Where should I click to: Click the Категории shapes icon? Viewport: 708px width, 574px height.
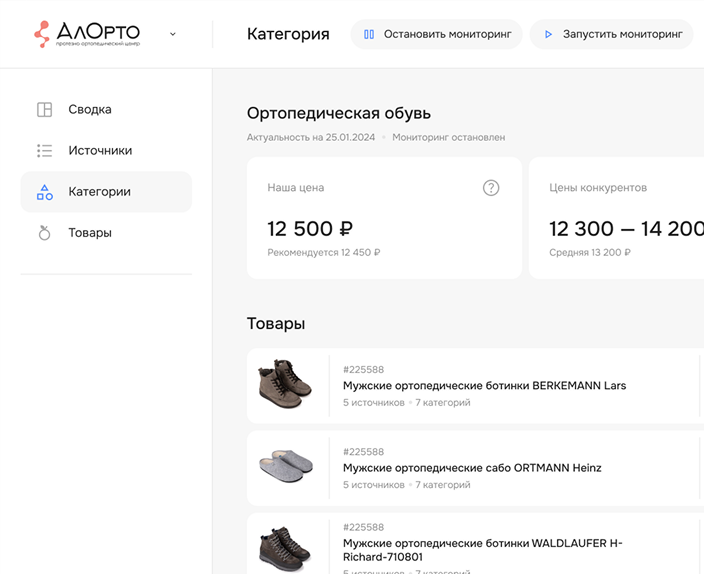click(44, 192)
